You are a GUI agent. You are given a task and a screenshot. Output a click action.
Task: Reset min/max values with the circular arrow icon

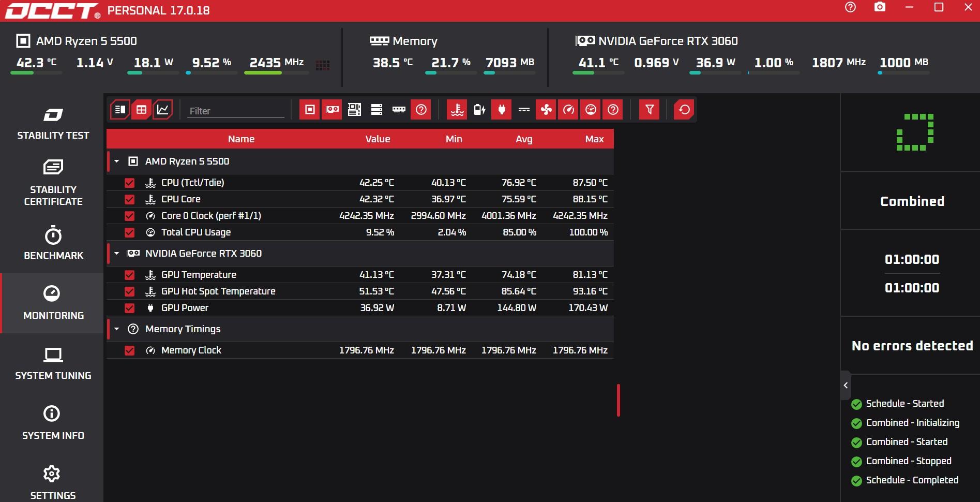pos(684,110)
